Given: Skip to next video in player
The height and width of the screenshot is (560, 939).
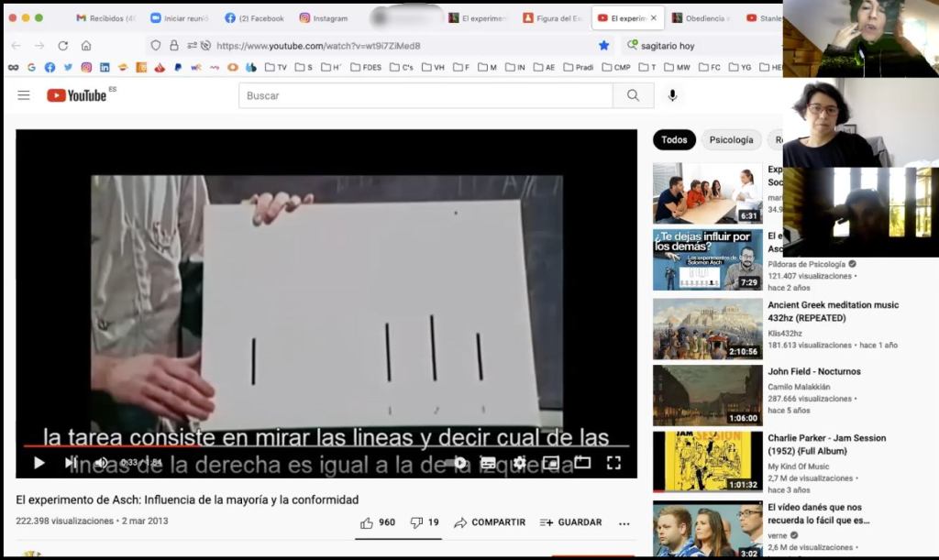Looking at the screenshot, I should [x=71, y=463].
